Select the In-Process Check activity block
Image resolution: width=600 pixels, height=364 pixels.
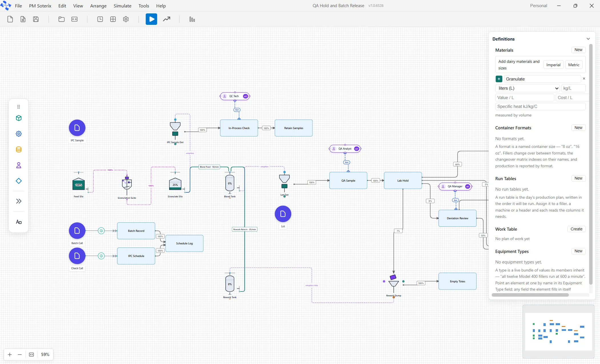coord(239,128)
